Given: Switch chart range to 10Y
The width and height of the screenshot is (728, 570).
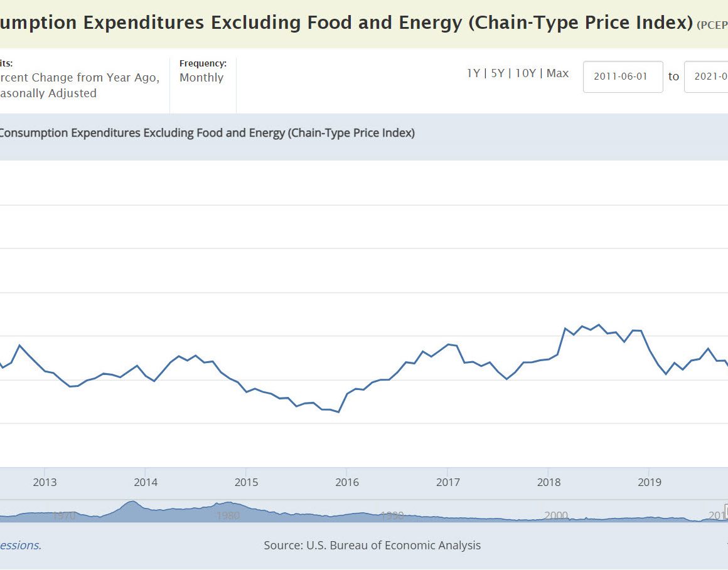Looking at the screenshot, I should click(525, 73).
